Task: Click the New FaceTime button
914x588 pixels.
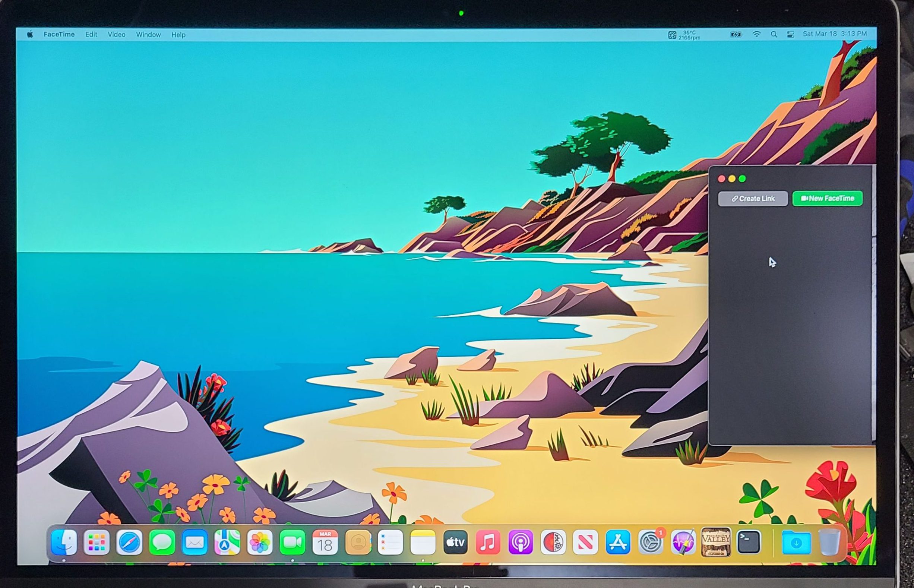Action: (x=827, y=199)
